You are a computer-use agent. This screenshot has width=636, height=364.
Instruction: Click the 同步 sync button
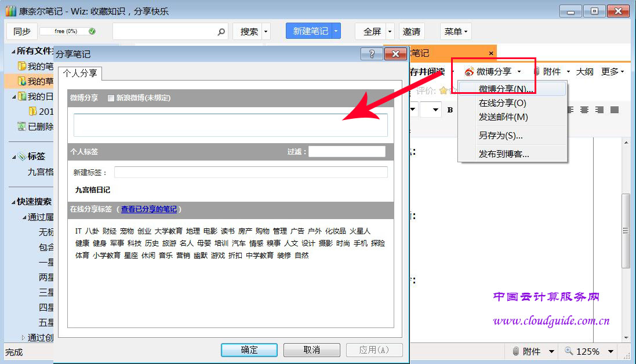22,32
